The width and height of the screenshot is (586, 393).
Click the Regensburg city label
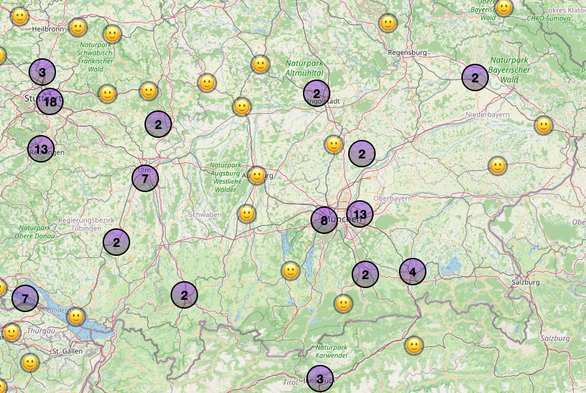407,53
